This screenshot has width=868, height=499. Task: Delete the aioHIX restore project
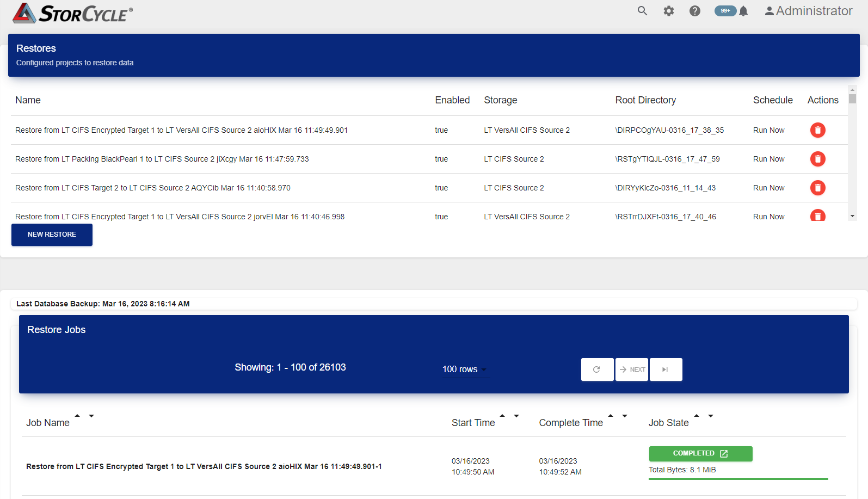pos(818,130)
